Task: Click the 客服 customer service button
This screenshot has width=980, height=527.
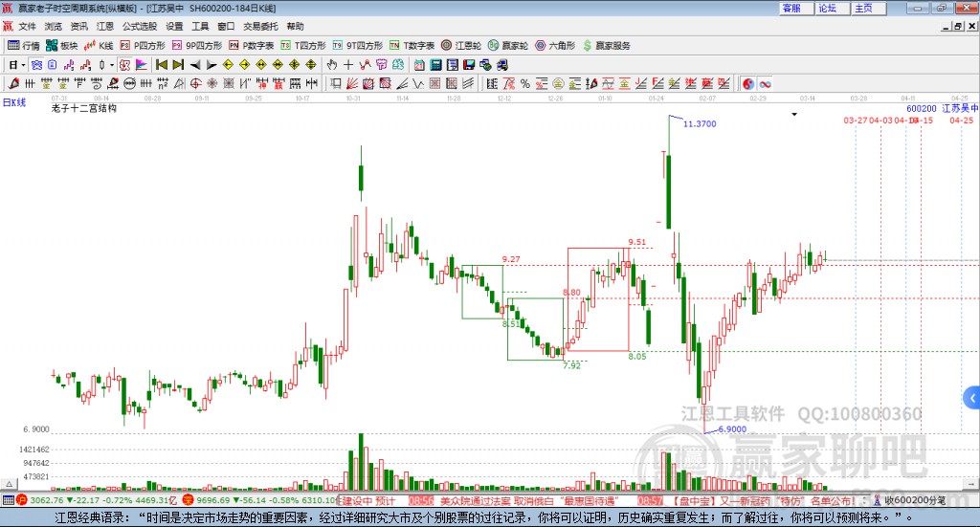Action: click(x=797, y=8)
